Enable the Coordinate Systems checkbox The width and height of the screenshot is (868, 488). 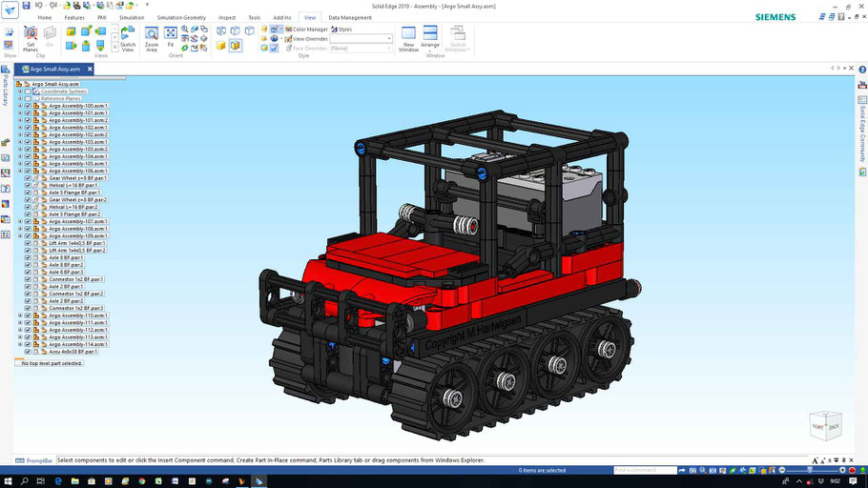point(28,91)
